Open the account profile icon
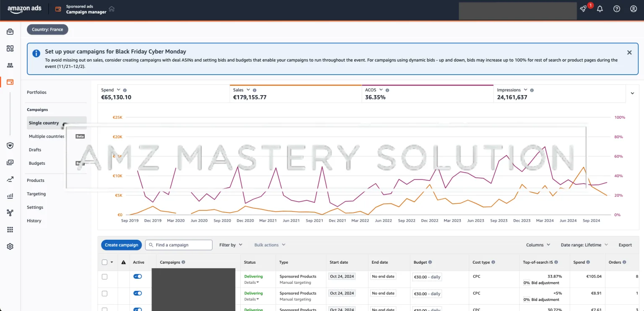 pos(634,9)
